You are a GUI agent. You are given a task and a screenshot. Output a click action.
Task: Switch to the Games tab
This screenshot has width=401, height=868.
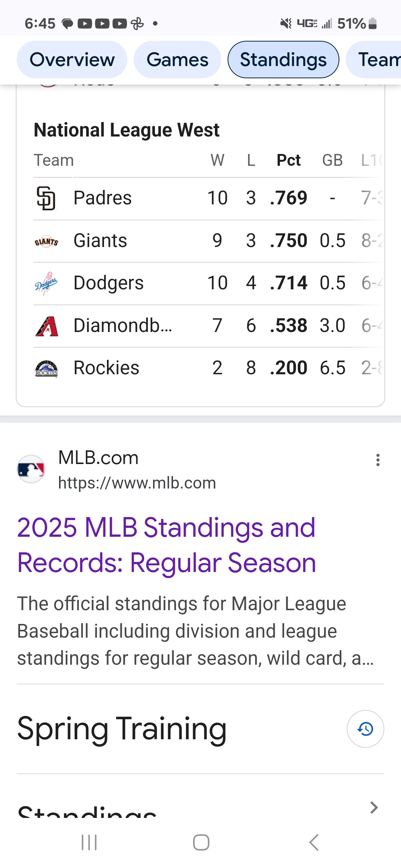177,60
